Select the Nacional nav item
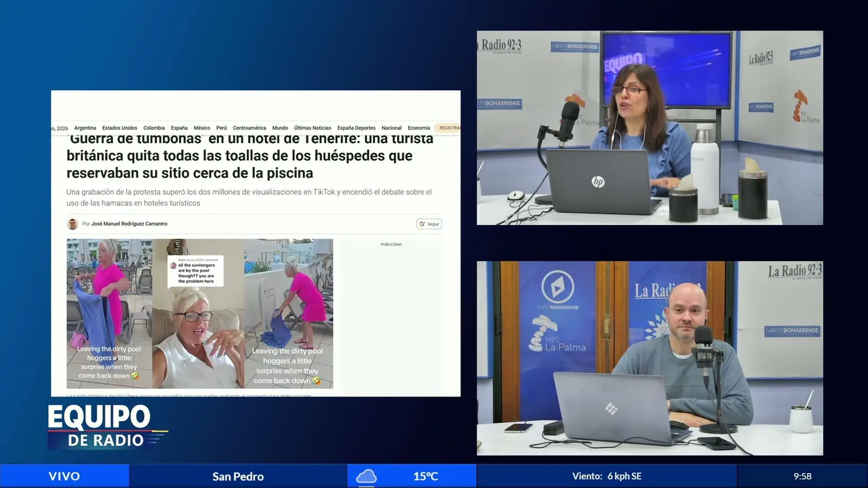This screenshot has height=488, width=868. 392,128
